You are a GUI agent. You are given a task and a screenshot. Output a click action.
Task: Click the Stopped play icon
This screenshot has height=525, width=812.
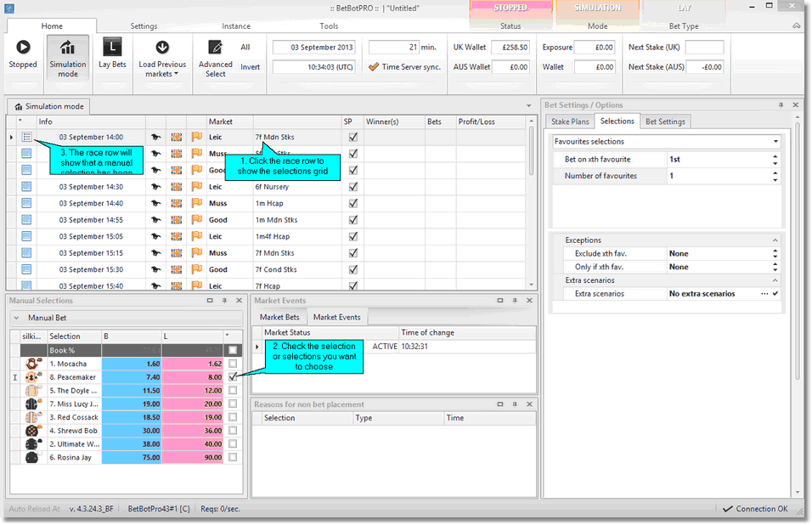[x=23, y=47]
